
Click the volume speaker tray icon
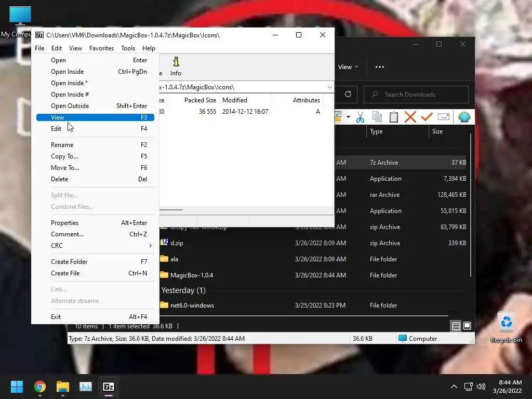pyautogui.click(x=481, y=387)
